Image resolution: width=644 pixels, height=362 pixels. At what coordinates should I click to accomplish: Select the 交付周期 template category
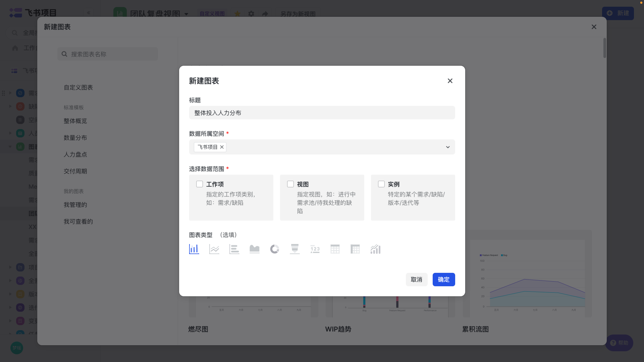pos(75,171)
